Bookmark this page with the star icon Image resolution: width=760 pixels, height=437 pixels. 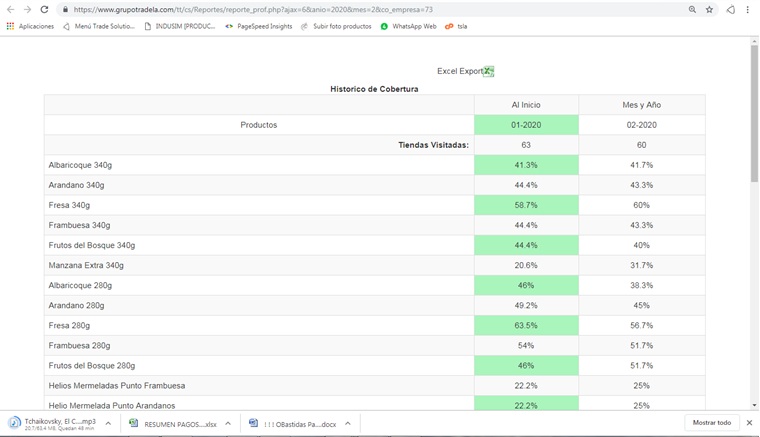tap(709, 9)
